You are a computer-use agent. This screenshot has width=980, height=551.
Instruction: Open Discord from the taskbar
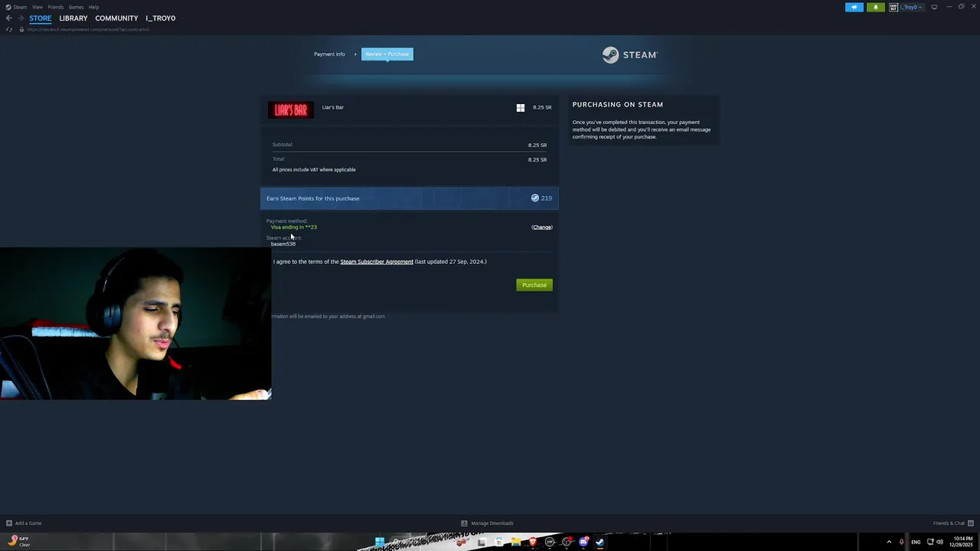(x=583, y=543)
